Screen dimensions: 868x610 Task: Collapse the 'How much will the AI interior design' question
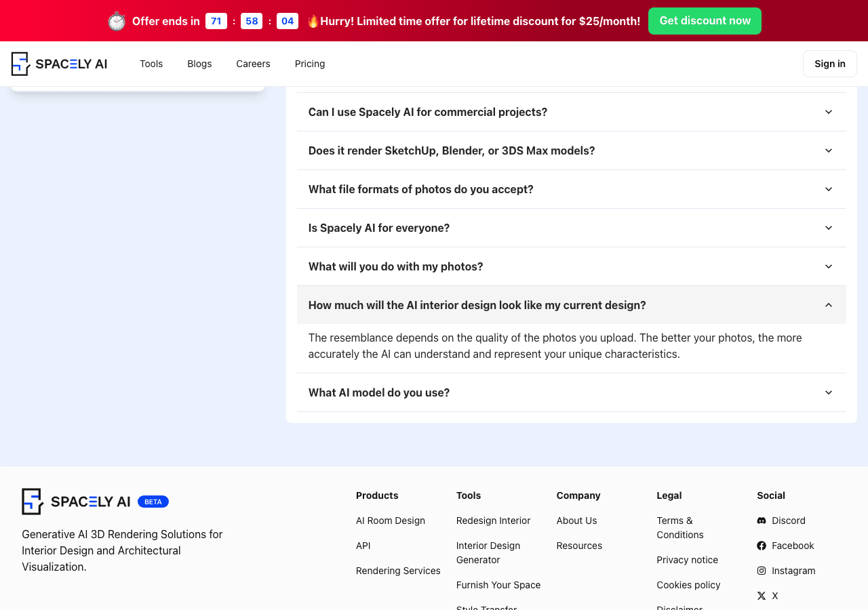pos(572,305)
